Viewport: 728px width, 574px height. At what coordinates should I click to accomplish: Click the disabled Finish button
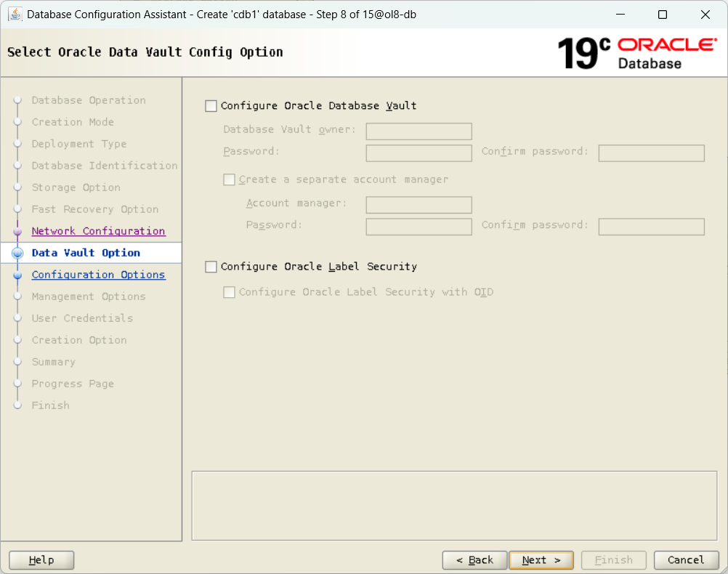[x=614, y=560]
